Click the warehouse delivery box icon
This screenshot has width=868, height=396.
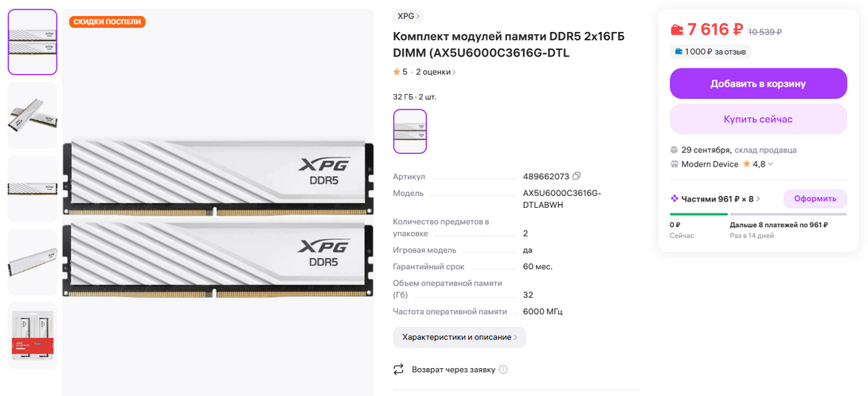[x=674, y=150]
